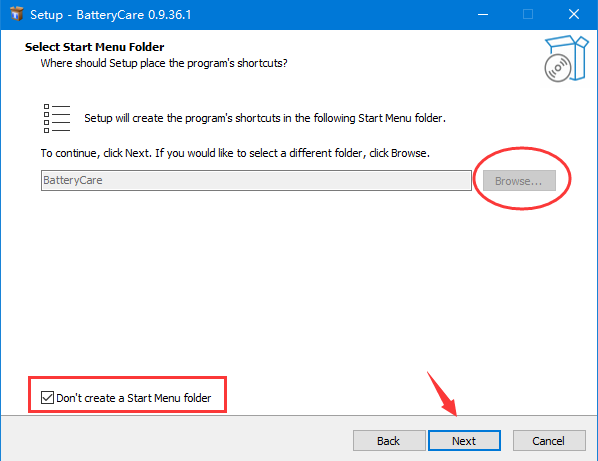The height and width of the screenshot is (461, 598).
Task: Click the "Where should Setup place" subheading
Action: point(164,63)
